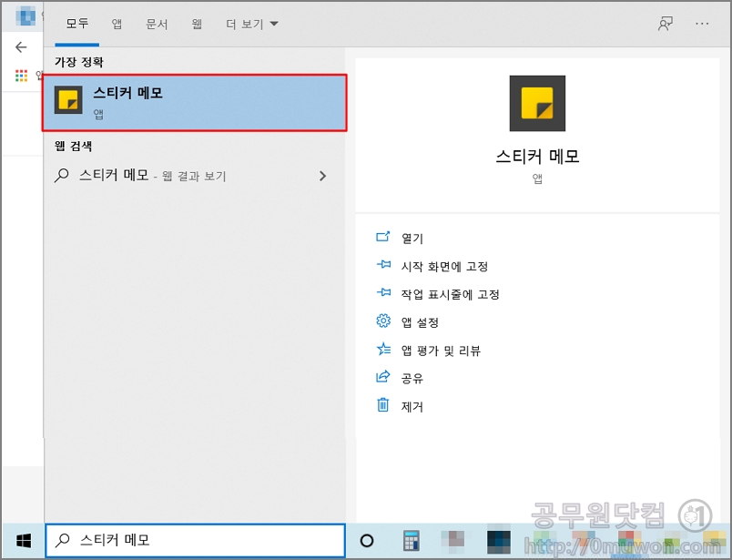Open the 스티커 메모 best match result
The width and height of the screenshot is (732, 560).
coord(195,103)
